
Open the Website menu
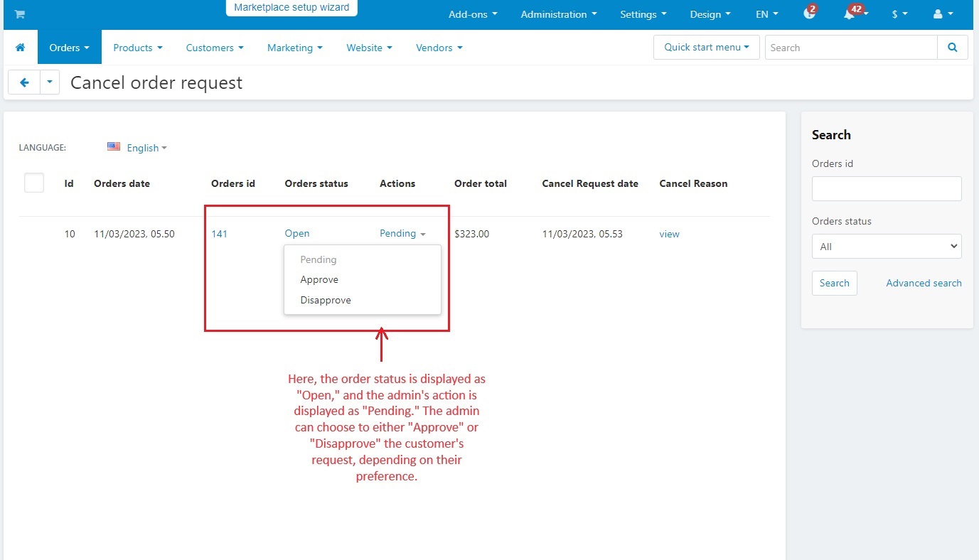coord(370,48)
